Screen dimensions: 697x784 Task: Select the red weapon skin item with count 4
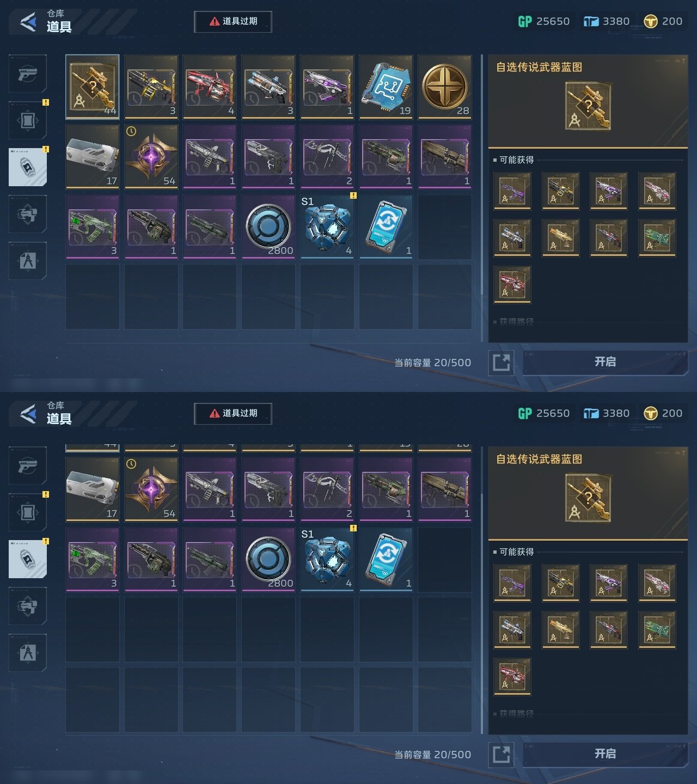[210, 87]
